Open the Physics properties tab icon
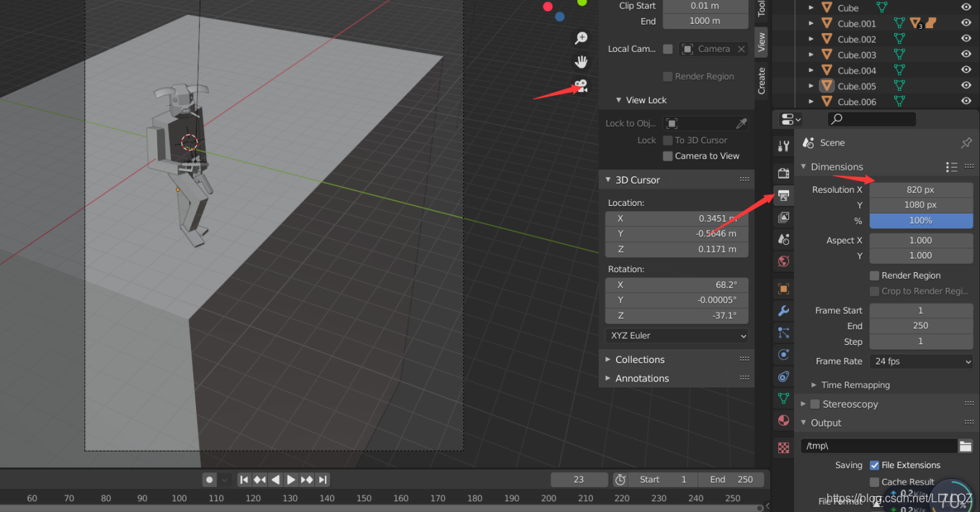 tap(783, 354)
